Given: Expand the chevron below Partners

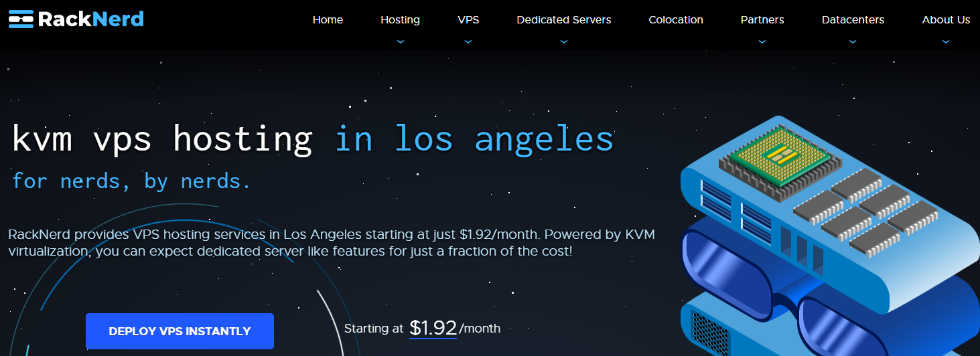Looking at the screenshot, I should click(762, 41).
